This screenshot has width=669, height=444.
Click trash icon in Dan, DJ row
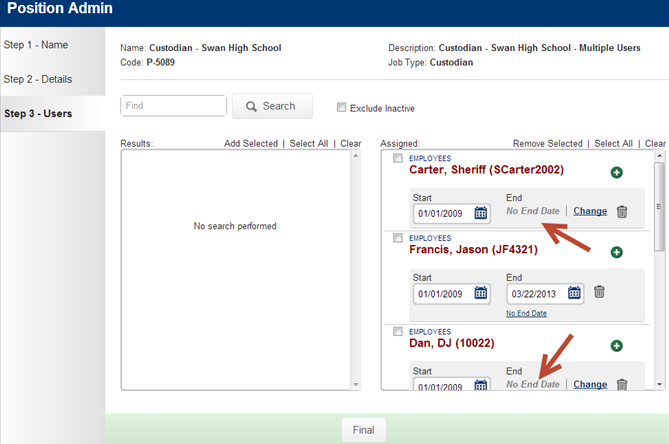622,384
